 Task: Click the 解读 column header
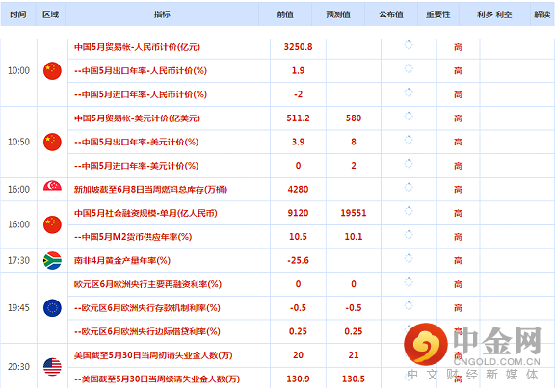pyautogui.click(x=542, y=14)
